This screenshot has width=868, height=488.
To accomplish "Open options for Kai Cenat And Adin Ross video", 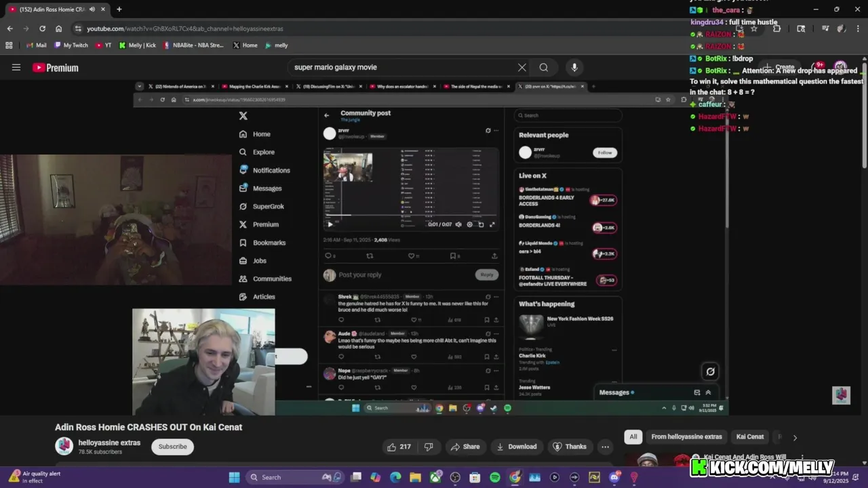I will coord(802,458).
